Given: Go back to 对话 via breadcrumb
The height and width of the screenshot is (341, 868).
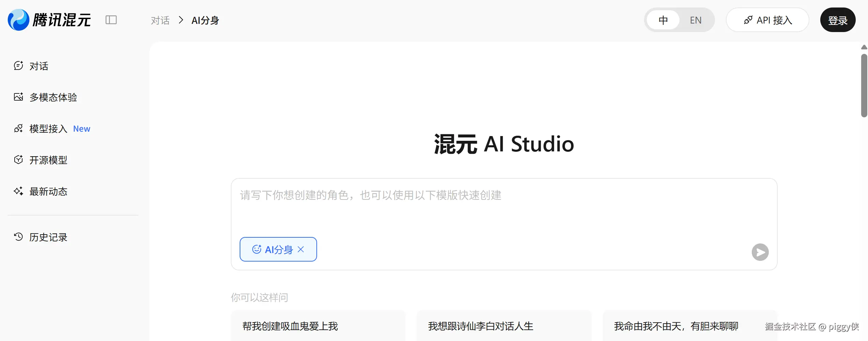Looking at the screenshot, I should pyautogui.click(x=160, y=20).
